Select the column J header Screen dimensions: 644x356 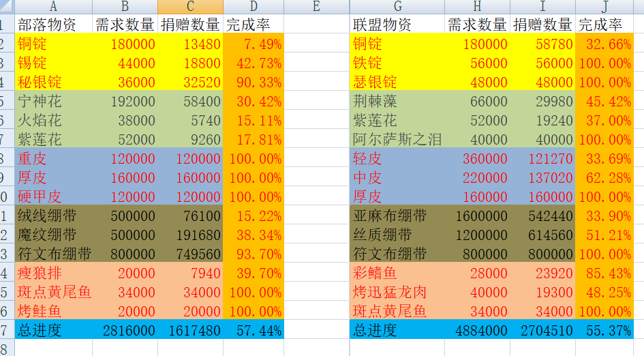click(604, 7)
